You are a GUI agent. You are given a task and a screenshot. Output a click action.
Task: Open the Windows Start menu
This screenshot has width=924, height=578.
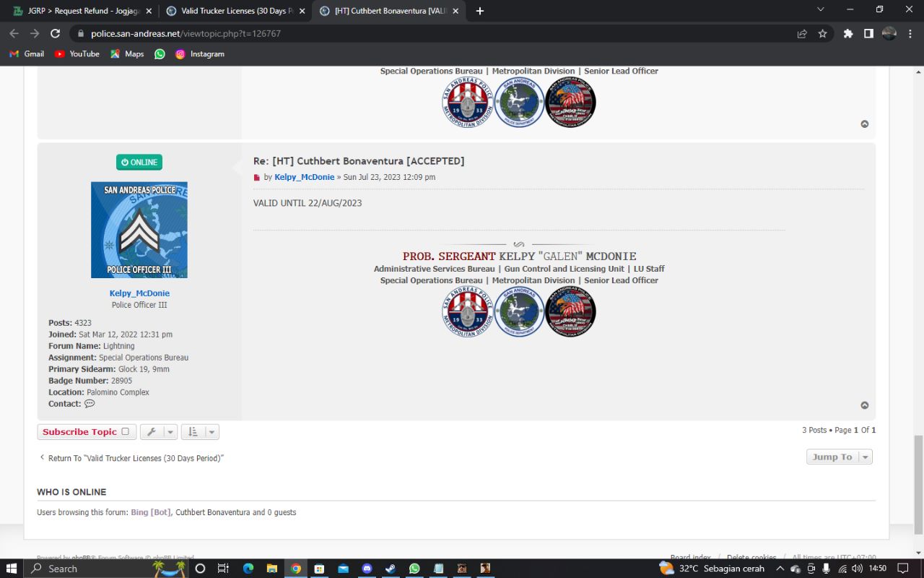coord(12,569)
